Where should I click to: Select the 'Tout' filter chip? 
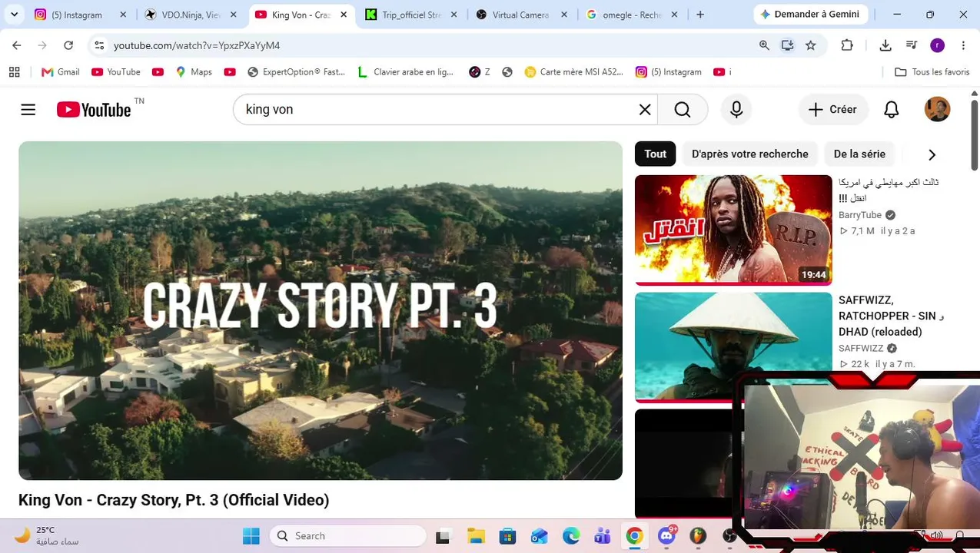point(655,154)
